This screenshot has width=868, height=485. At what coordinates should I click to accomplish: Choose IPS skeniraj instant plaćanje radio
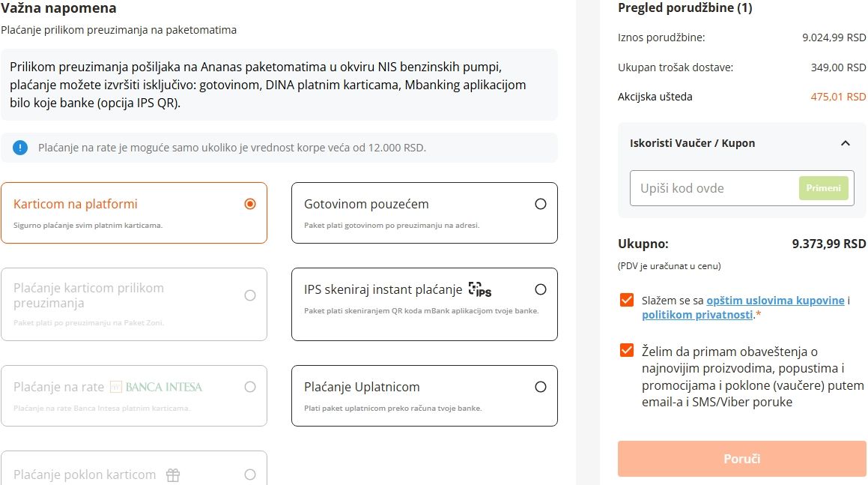[541, 289]
